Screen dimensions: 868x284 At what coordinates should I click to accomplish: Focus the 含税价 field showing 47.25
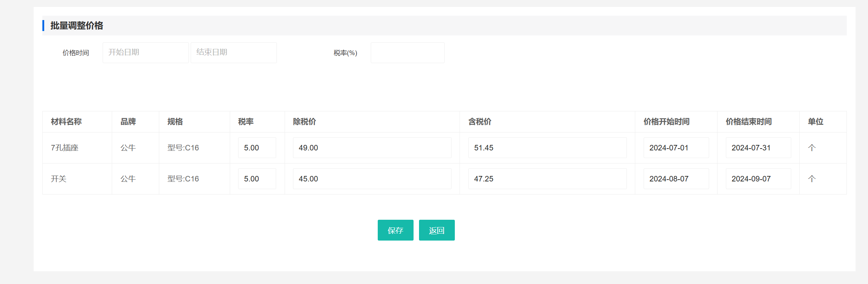tap(547, 179)
